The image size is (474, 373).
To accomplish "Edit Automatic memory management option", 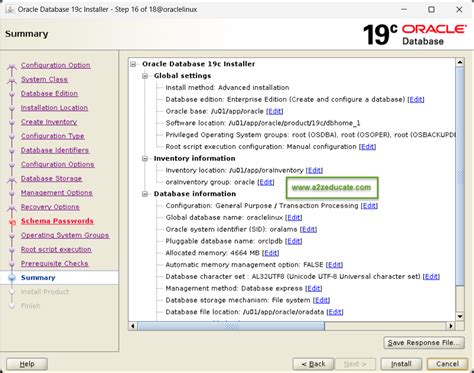I will 334,265.
